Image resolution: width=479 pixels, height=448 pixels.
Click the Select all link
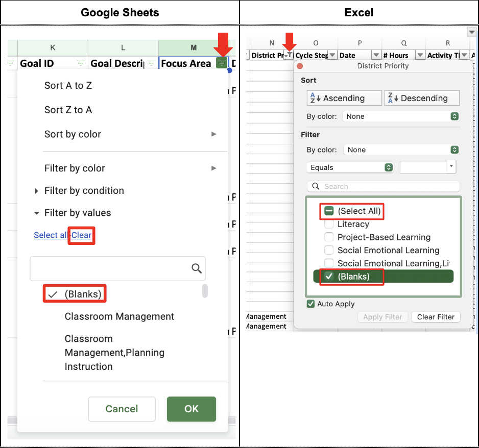[x=51, y=235]
